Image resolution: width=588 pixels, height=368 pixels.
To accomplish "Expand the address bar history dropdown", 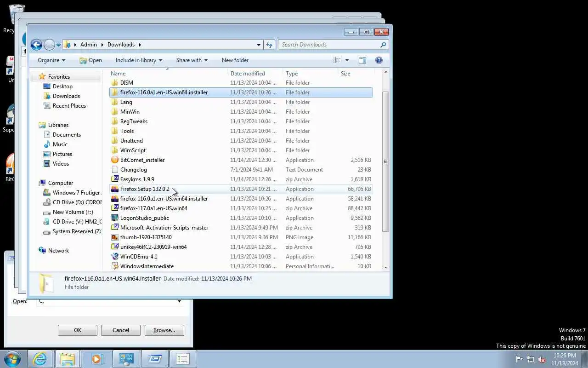I will [x=259, y=45].
